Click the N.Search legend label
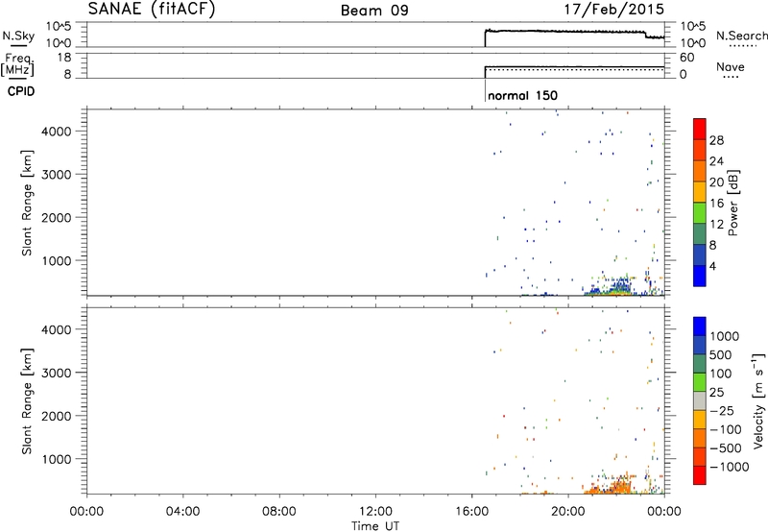This screenshot has height=532, width=768. click(x=741, y=36)
